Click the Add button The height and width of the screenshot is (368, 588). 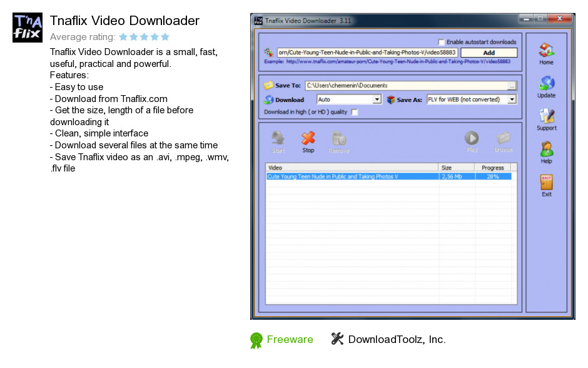click(489, 53)
